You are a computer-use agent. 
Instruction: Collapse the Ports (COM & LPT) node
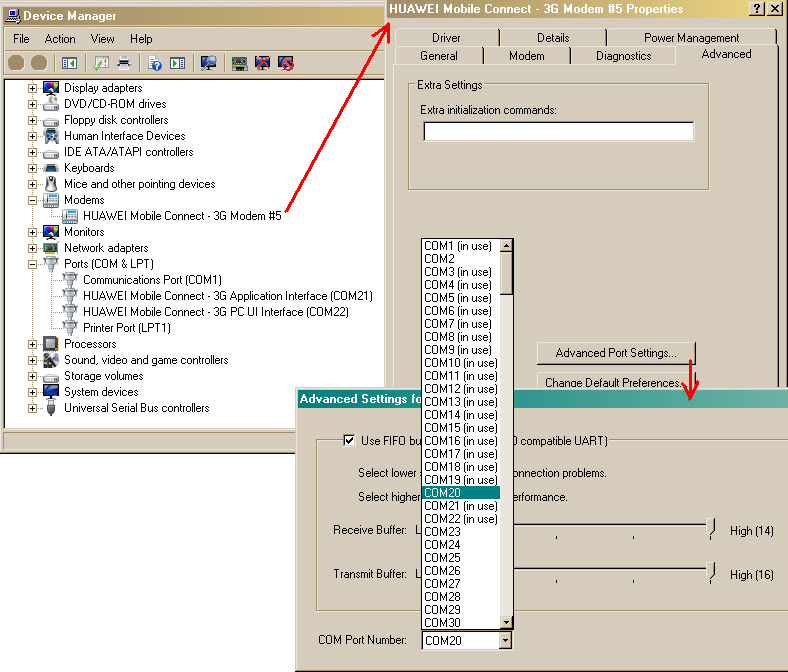tap(33, 264)
